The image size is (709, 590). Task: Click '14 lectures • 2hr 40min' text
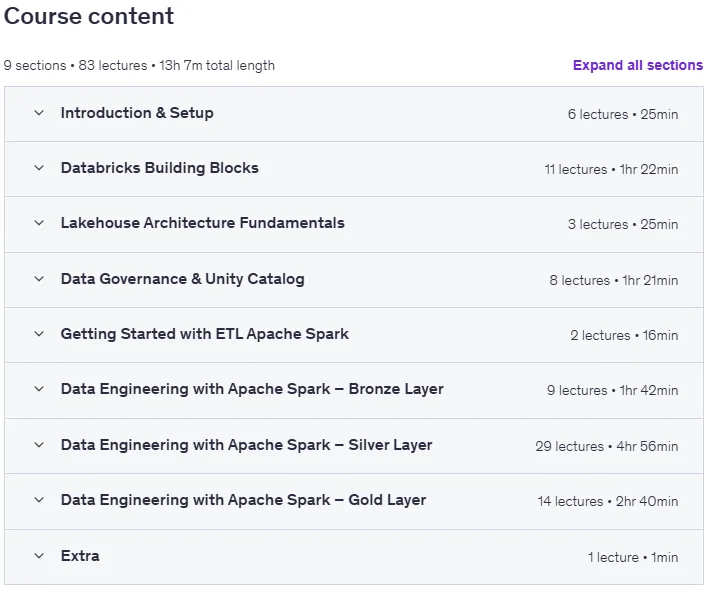(x=608, y=501)
